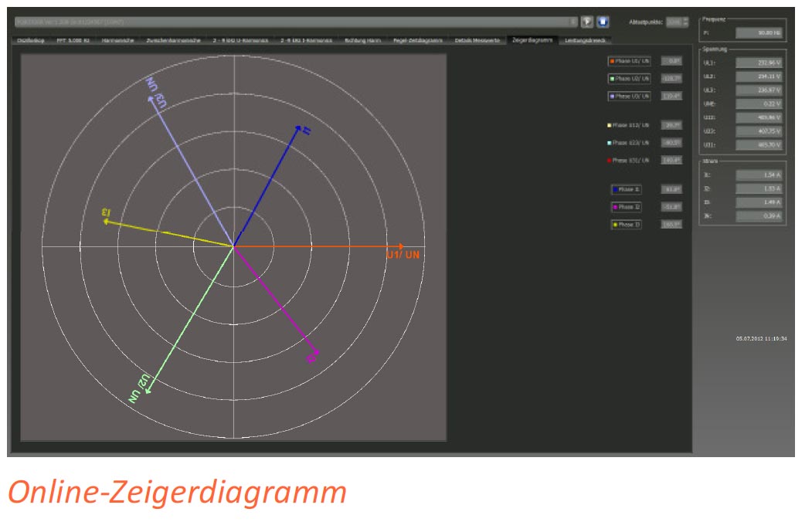
Task: Switch to the Zwischenharmonische tab
Action: coord(172,39)
